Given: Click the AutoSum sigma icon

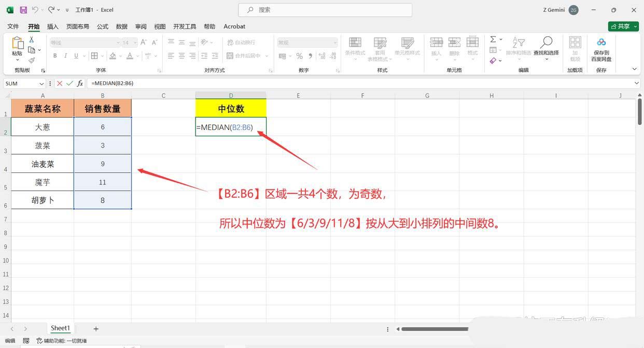Looking at the screenshot, I should [x=493, y=39].
